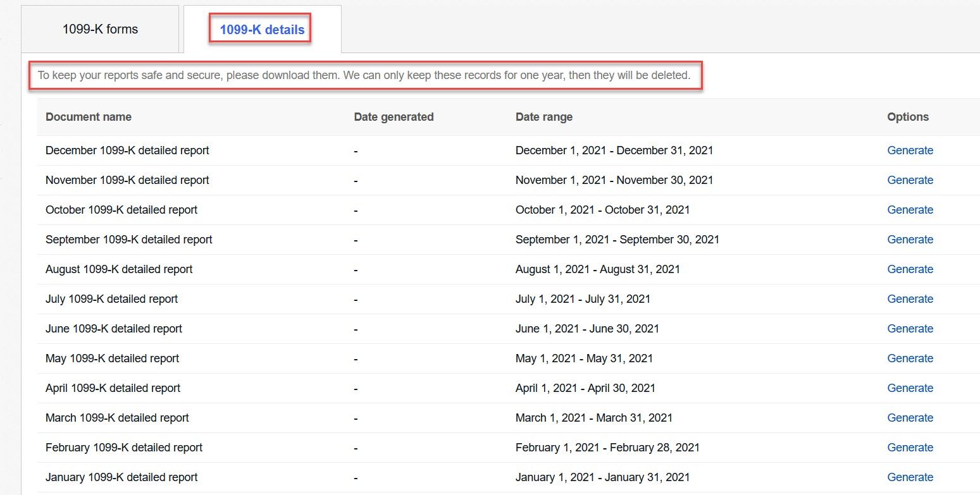Click date range September 1, 2021 - September 30, 2021
The image size is (980, 495).
617,240
